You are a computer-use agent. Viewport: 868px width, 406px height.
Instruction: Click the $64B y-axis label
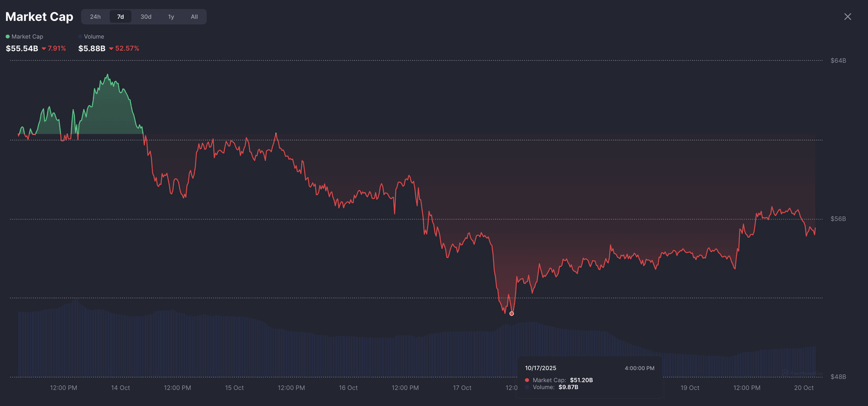coord(838,60)
